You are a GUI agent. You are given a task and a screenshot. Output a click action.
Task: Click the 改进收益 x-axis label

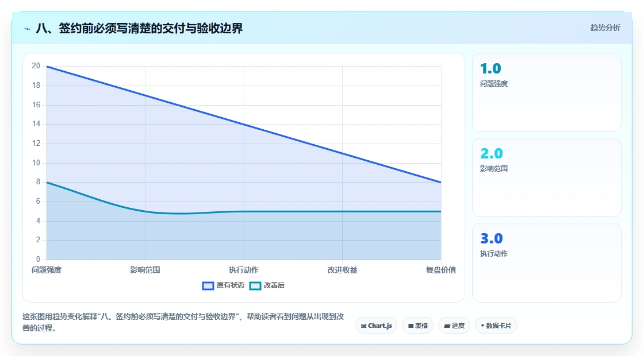342,270
